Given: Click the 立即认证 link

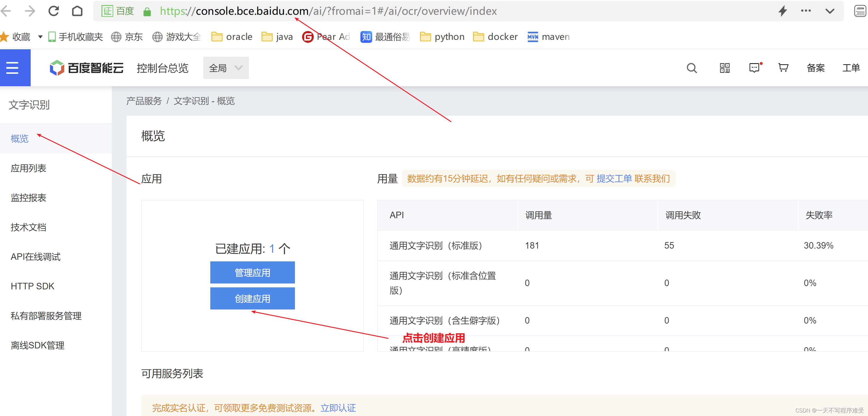Looking at the screenshot, I should pos(338,408).
